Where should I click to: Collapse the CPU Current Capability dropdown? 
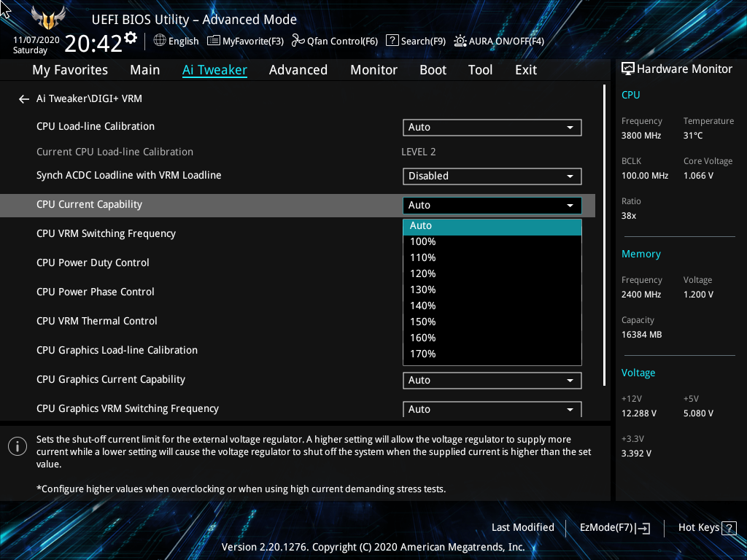pyautogui.click(x=492, y=205)
